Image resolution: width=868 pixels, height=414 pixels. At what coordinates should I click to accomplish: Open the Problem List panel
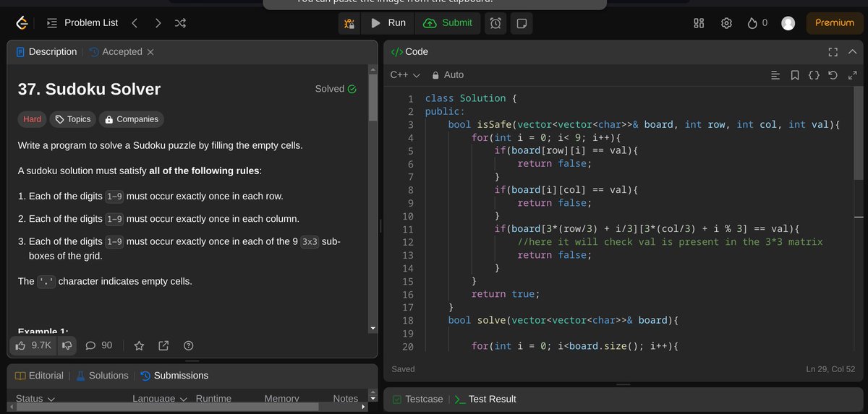[x=82, y=23]
